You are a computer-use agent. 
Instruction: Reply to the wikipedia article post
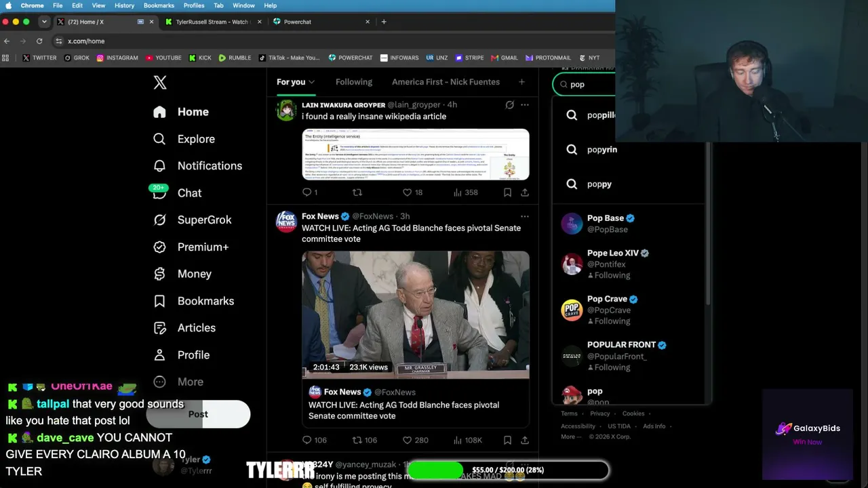[x=309, y=192]
